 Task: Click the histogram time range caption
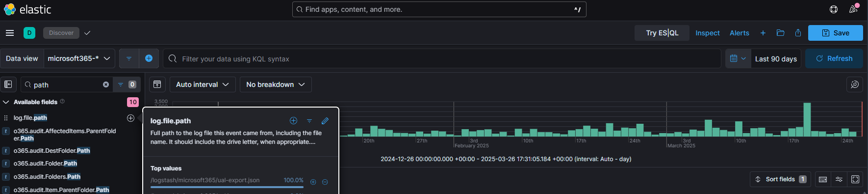[506, 159]
